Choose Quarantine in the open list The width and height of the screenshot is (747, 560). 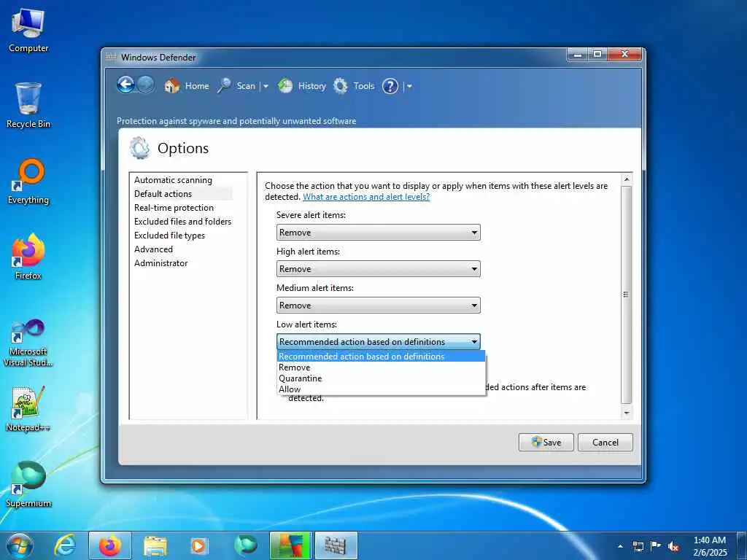(381, 378)
